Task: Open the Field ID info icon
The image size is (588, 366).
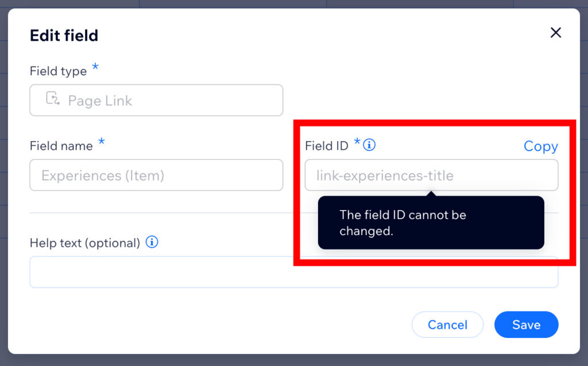Action: point(369,145)
